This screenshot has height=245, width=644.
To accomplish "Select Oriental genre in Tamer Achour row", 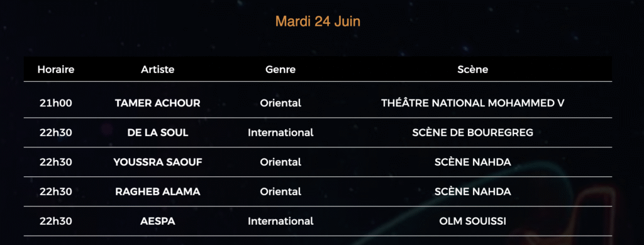I will pos(280,103).
